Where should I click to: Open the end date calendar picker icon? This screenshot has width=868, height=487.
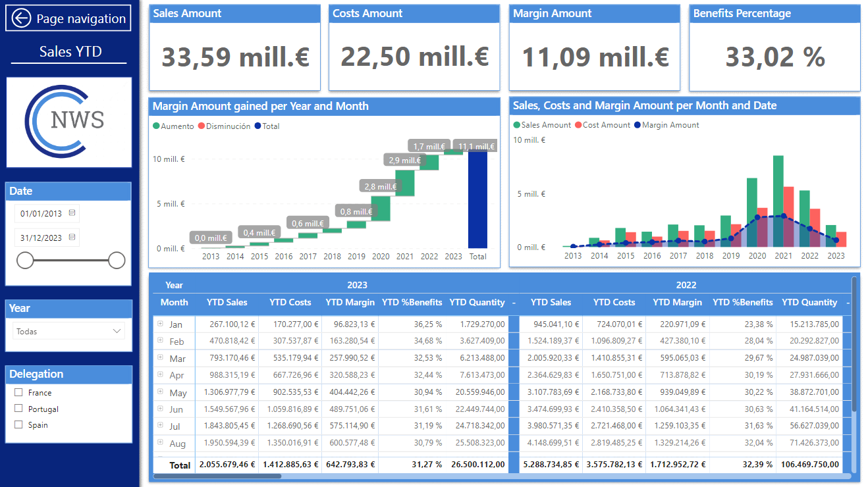pyautogui.click(x=72, y=237)
